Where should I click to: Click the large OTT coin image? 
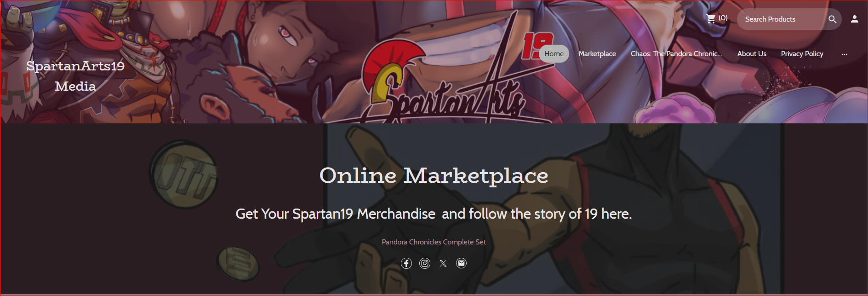(x=184, y=174)
